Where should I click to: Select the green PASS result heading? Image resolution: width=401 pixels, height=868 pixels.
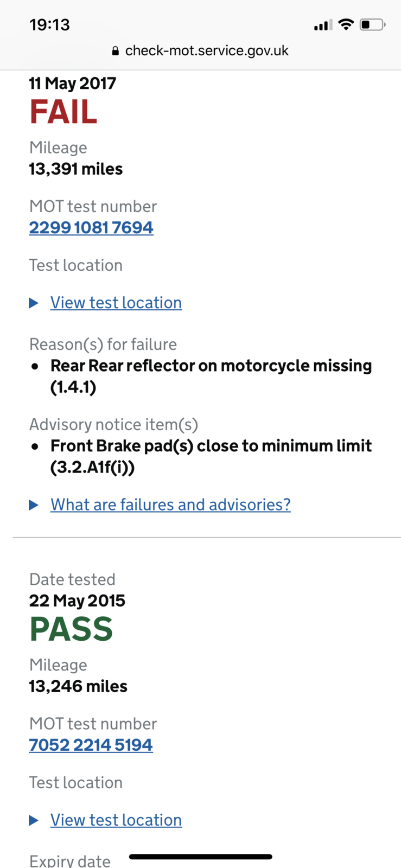tap(71, 629)
